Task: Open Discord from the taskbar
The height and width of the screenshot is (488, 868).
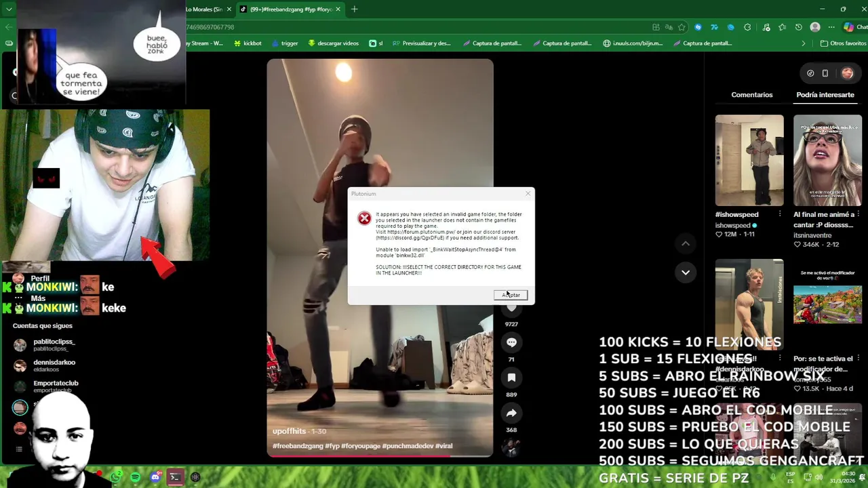Action: [x=155, y=477]
